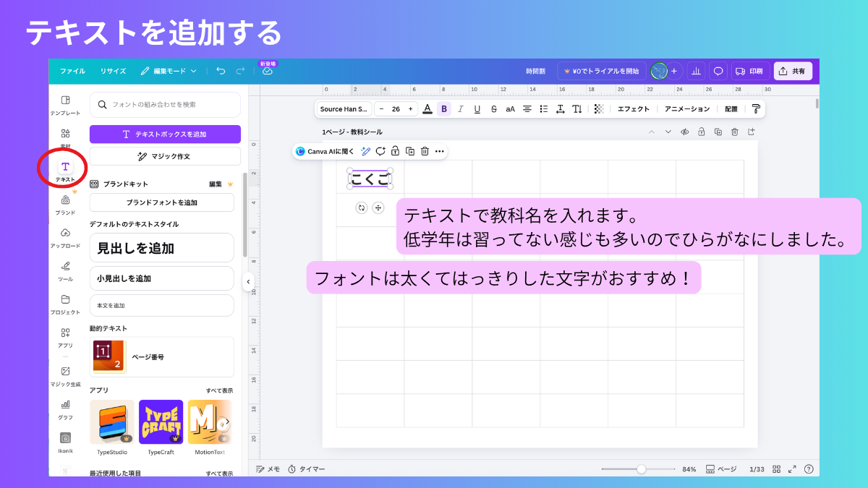
Task: Hide the page with the eye icon
Action: (x=684, y=132)
